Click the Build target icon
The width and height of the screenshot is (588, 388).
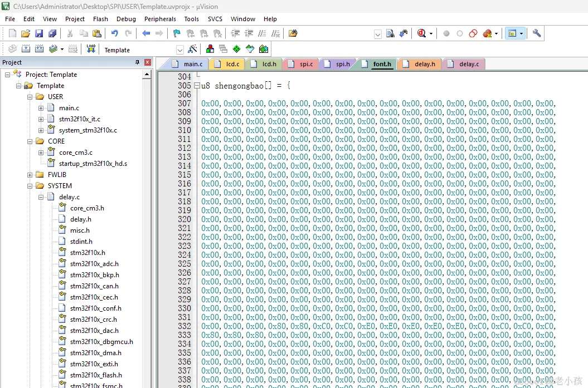coord(25,49)
